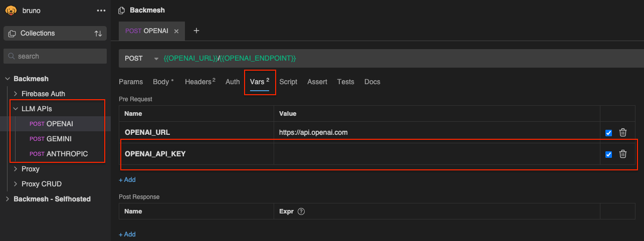
Task: Click the Bruno dog logo icon
Action: click(x=11, y=11)
